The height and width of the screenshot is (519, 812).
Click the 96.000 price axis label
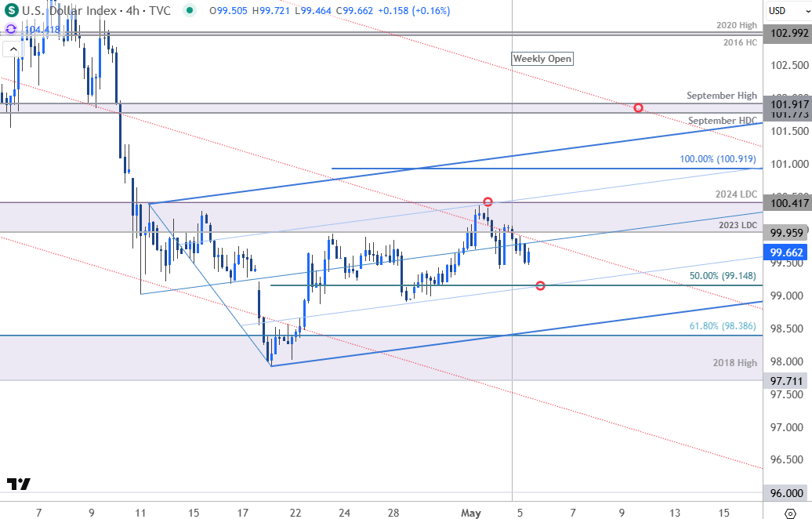786,493
